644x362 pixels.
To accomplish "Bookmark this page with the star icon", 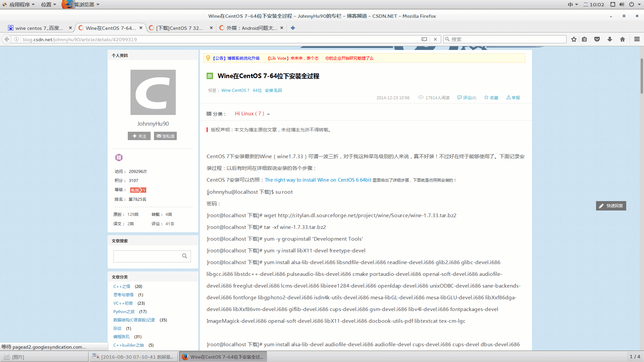I will click(574, 39).
